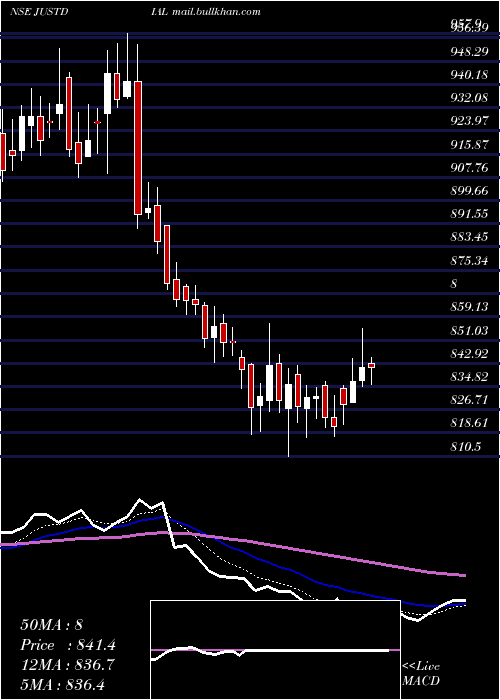This screenshot has height=700, width=500.
Task: Click the NSE JUSTD ticker label
Action: coord(38,12)
